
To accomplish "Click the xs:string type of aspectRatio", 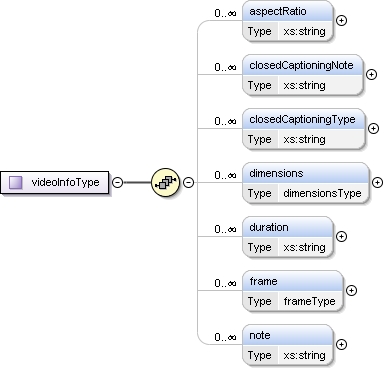I will tap(304, 31).
